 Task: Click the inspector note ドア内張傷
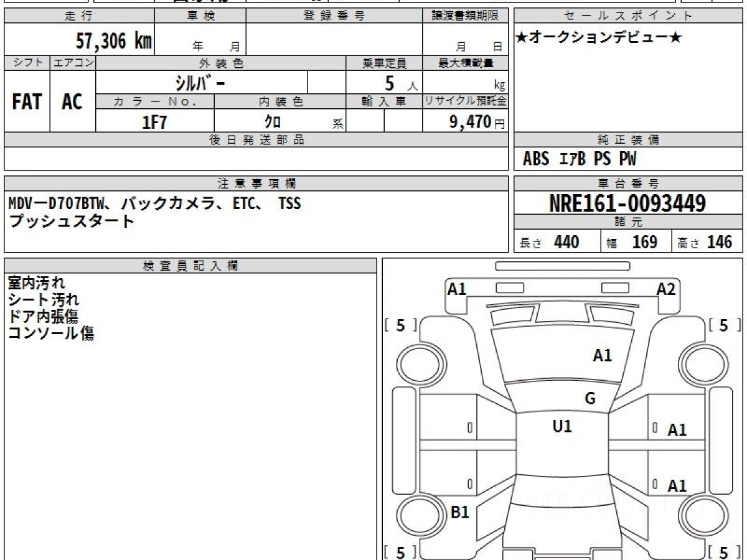pyautogui.click(x=43, y=317)
